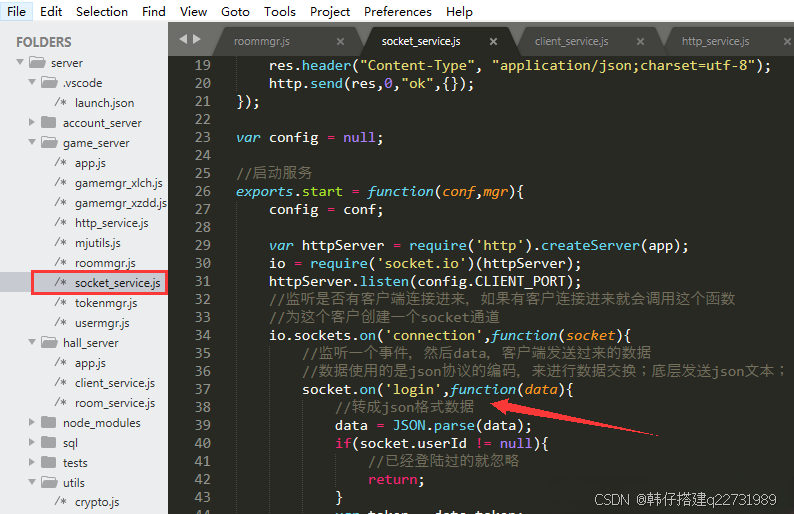Click the server folder icon
Image resolution: width=794 pixels, height=514 pixels.
click(37, 62)
